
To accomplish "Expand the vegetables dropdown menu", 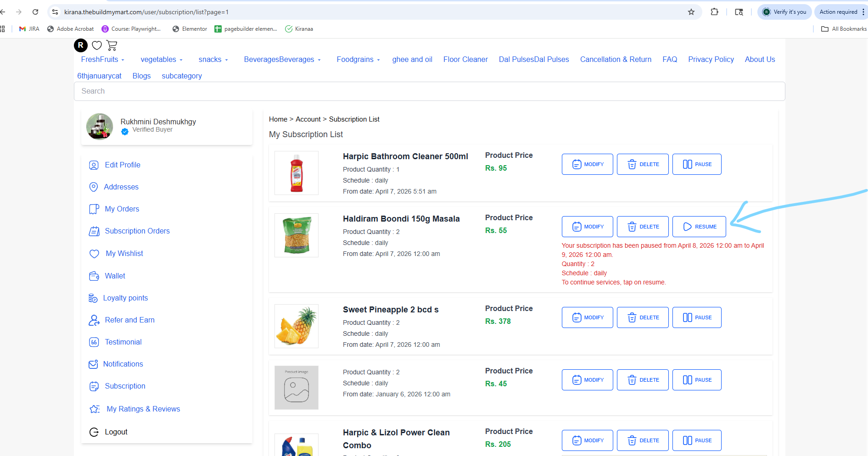I will click(x=162, y=60).
